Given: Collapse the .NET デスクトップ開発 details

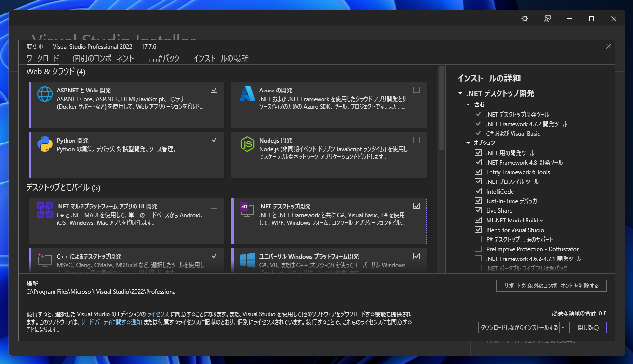Looking at the screenshot, I should click(x=460, y=93).
